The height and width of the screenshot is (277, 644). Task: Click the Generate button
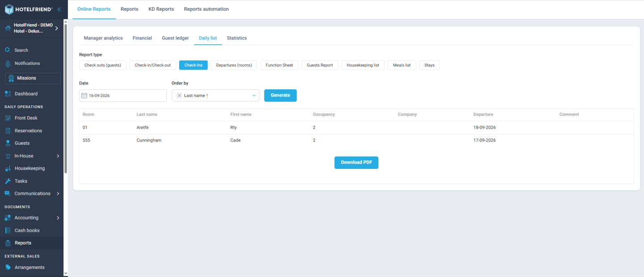point(280,96)
